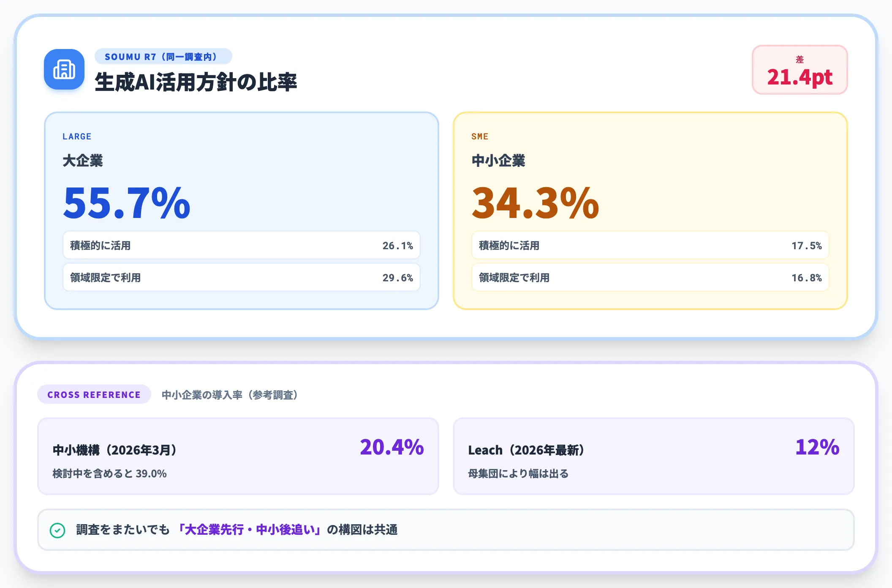Click the 大企業先行・中小後追い highlighted phrase
Screen dimensions: 892x588
(x=250, y=530)
